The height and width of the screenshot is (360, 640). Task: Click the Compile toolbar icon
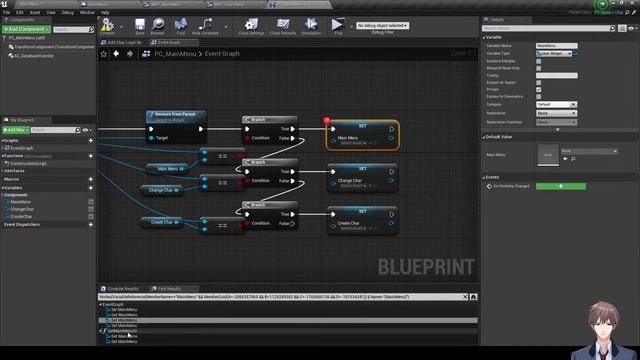point(107,26)
